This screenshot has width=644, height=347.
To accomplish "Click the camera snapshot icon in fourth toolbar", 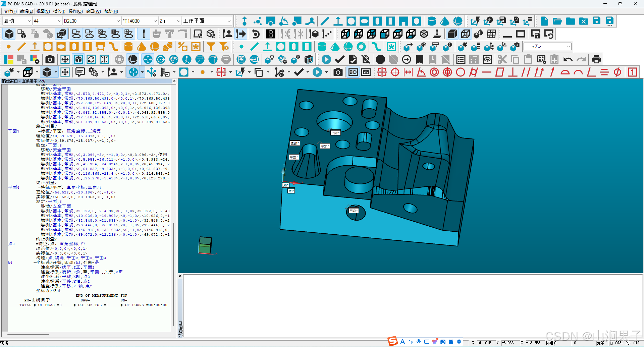I will [x=50, y=60].
